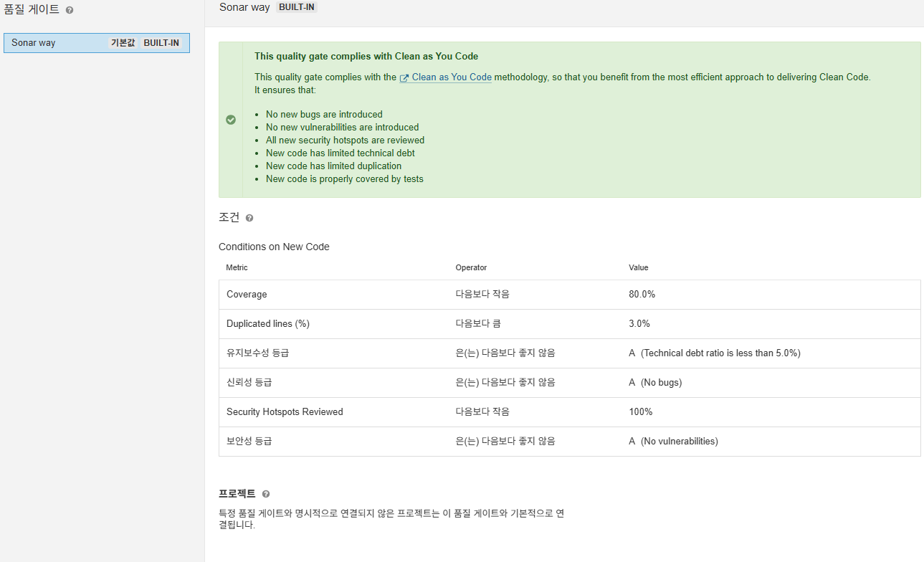Click the 100% hotspots reviewed value

tap(641, 412)
